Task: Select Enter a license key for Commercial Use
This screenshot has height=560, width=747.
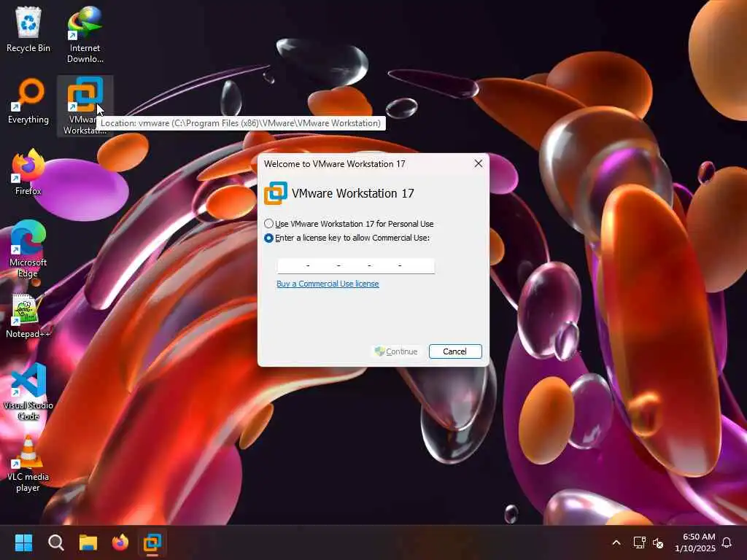Action: coord(347,238)
